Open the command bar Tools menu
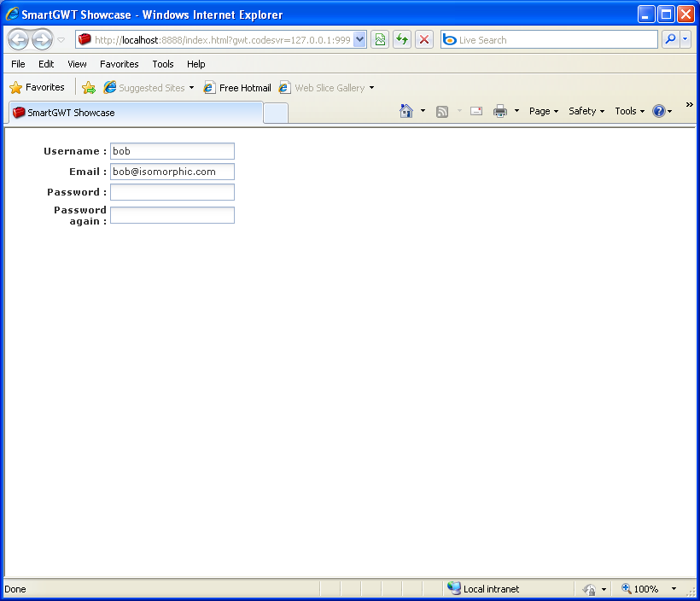Viewport: 700px width, 601px height. [629, 111]
